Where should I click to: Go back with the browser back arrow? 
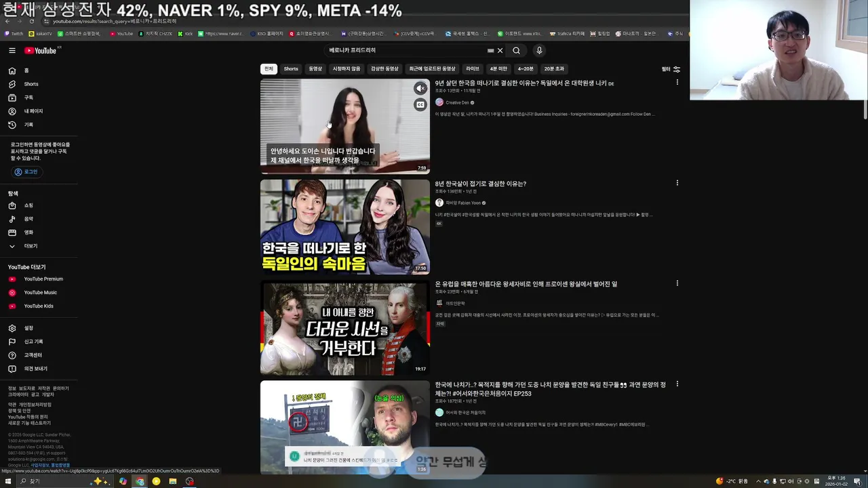(7, 21)
